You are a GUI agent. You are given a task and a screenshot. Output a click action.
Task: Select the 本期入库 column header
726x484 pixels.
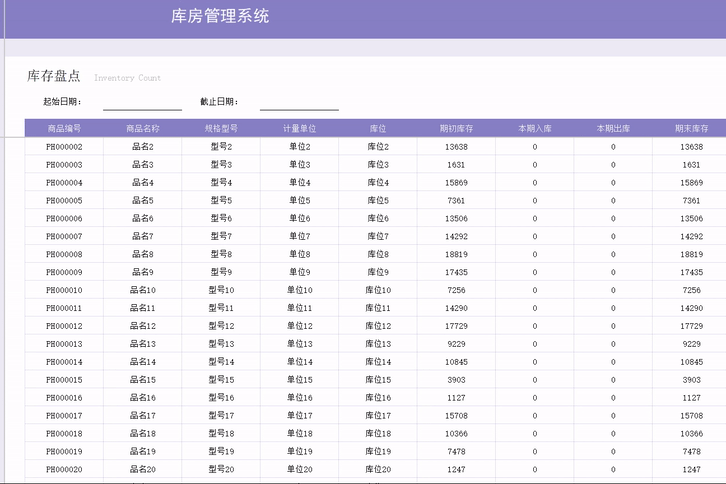(x=534, y=128)
